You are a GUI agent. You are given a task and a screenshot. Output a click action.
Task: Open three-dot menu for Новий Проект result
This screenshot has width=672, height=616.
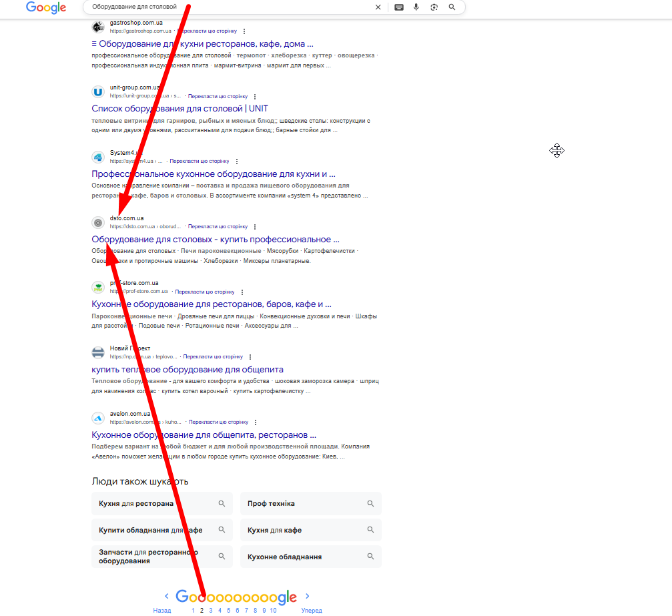(250, 357)
